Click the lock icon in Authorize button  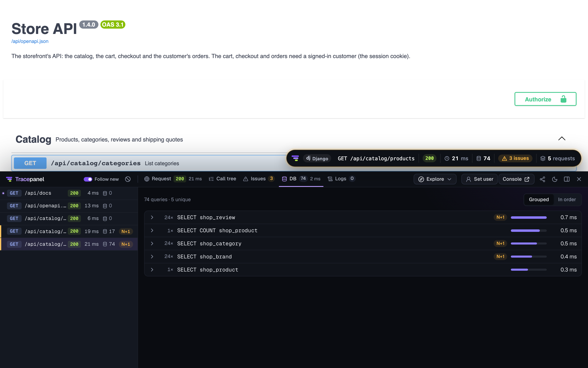pyautogui.click(x=563, y=99)
